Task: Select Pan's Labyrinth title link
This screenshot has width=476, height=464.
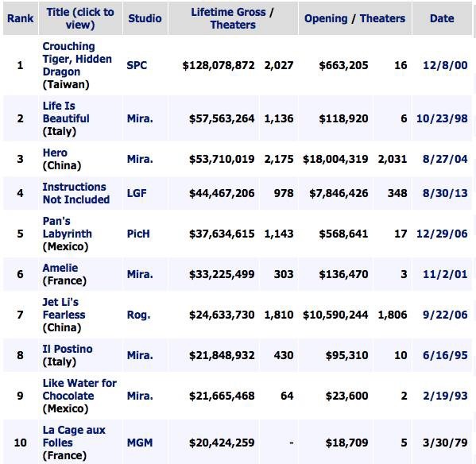Action: (x=67, y=227)
